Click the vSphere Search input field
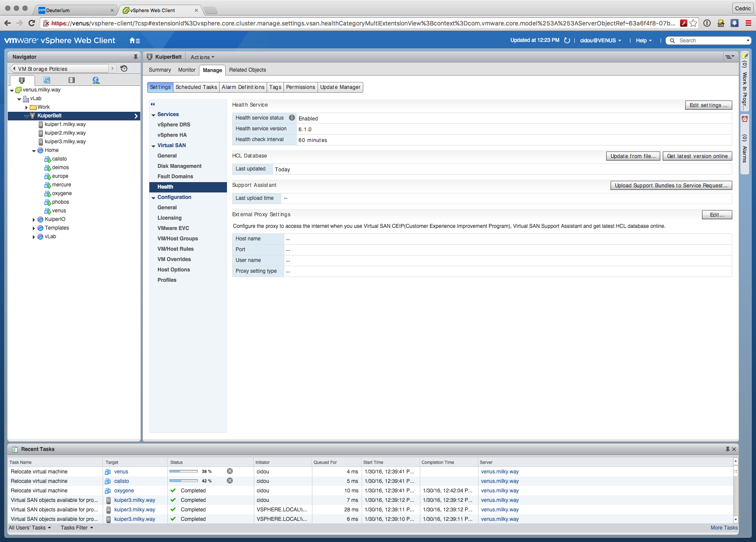 click(712, 41)
